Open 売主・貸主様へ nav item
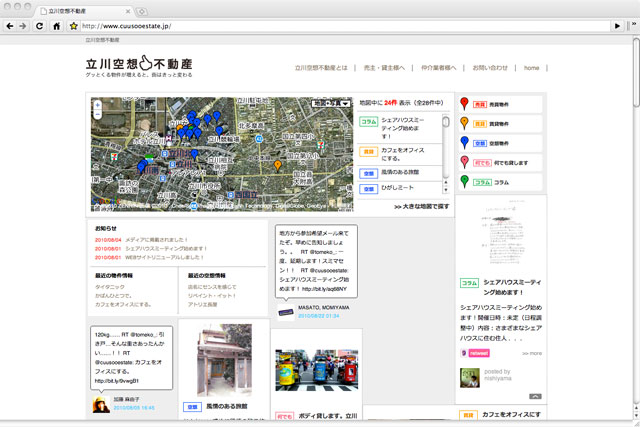Image resolution: width=640 pixels, height=427 pixels. (384, 68)
